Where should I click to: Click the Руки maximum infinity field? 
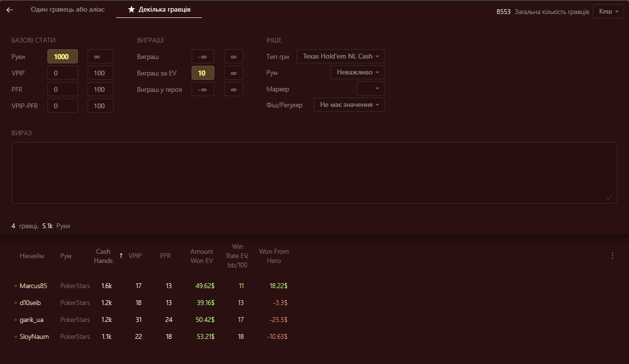[101, 57]
